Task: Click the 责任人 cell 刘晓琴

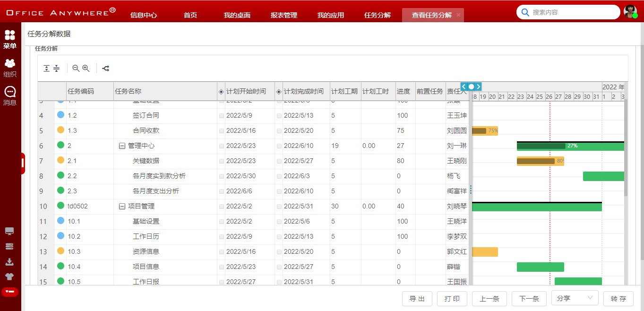Action: pos(457,207)
